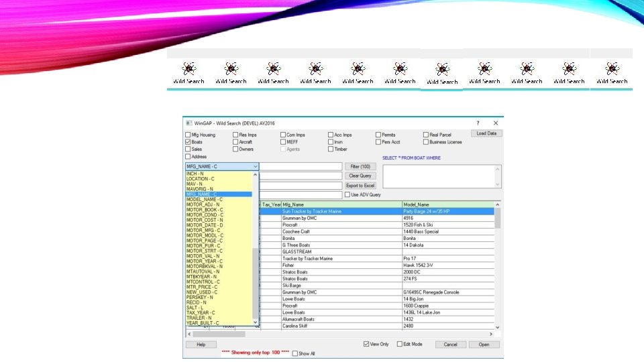The width and height of the screenshot is (644, 362).
Task: Click the Open button
Action: (484, 345)
